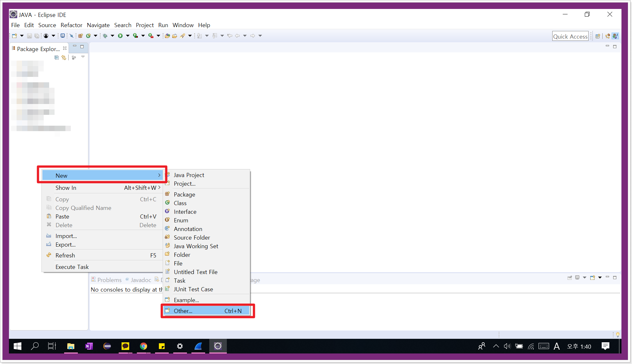The width and height of the screenshot is (632, 364).
Task: Toggle Pin Console in the console view
Action: click(x=570, y=278)
